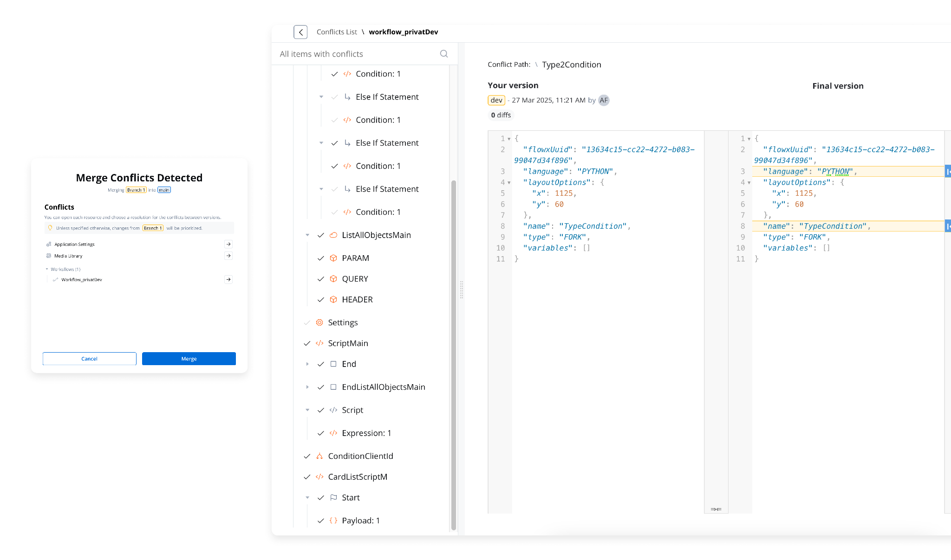Viewport: 951px width, 560px height.
Task: Click the ScriptMain code icon
Action: pos(319,343)
